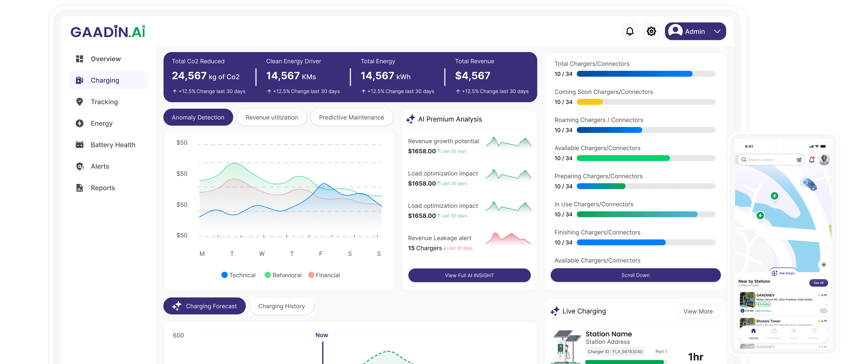This screenshot has height=364, width=868.
Task: Click the Total Chargers/Connectors progress bar
Action: click(646, 74)
